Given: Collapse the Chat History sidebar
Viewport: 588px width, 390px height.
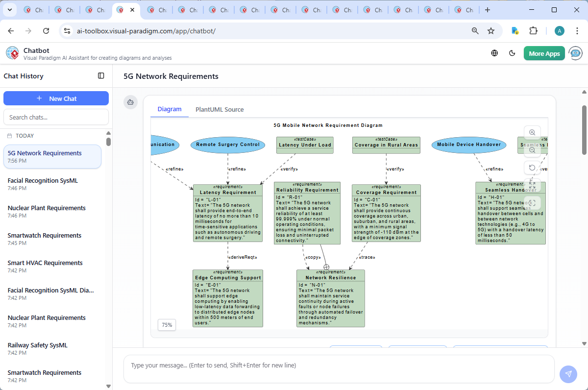Looking at the screenshot, I should tap(101, 75).
